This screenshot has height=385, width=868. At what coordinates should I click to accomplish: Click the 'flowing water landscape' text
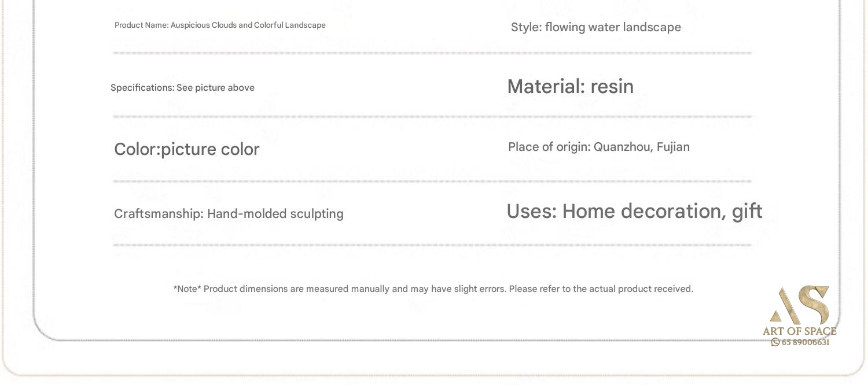(x=613, y=27)
